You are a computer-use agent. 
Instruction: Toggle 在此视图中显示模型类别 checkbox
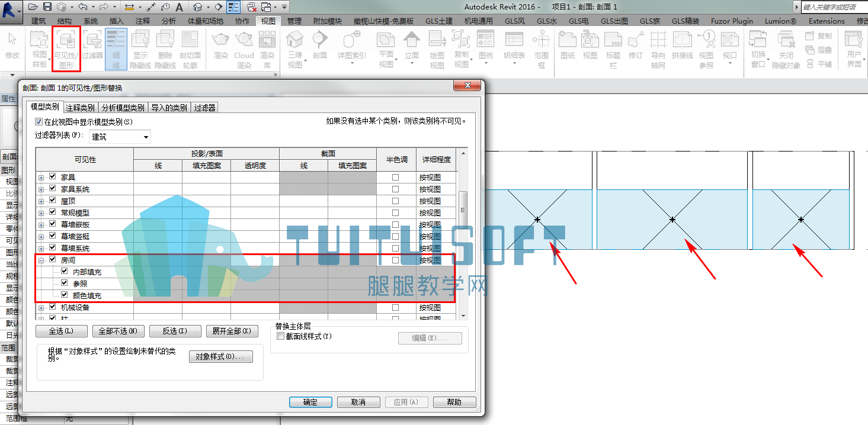tap(39, 121)
